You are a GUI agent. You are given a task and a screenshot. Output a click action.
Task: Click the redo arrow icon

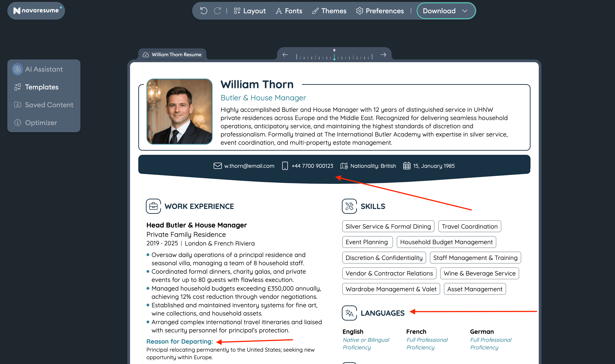click(217, 11)
